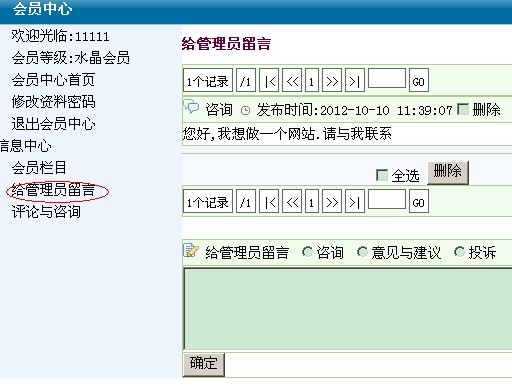This screenshot has width=512, height=389.
Task: Go to next page in top pager
Action: point(332,80)
